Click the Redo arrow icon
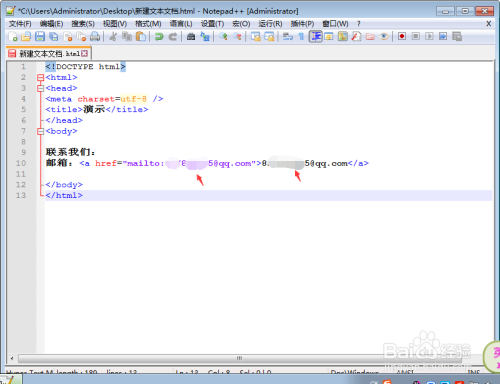Image resolution: width=500 pixels, height=384 pixels. pos(173,36)
